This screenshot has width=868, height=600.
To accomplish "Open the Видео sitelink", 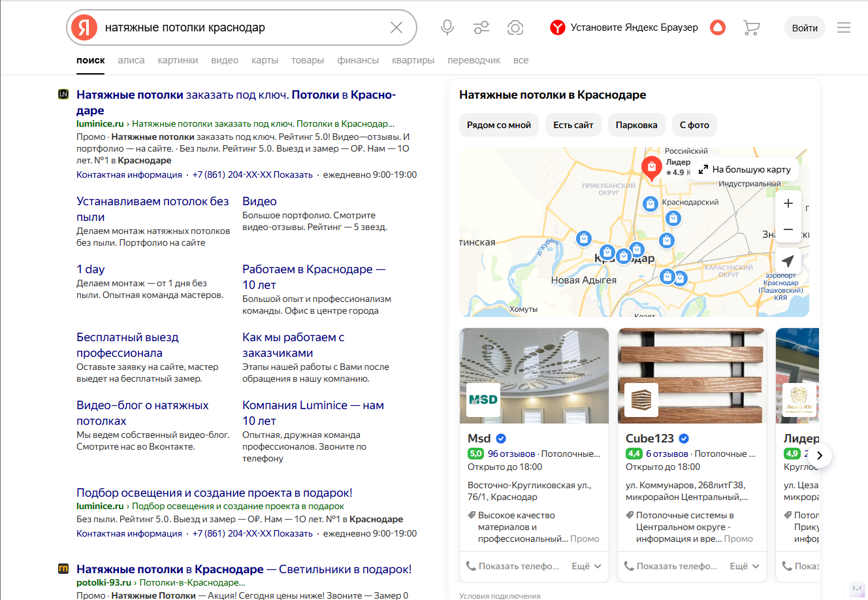I will (x=259, y=201).
